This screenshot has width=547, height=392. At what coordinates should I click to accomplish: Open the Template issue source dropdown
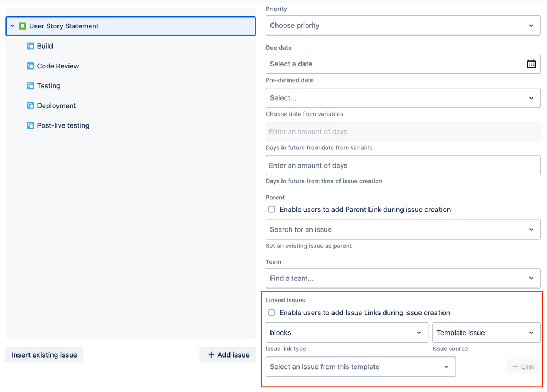click(x=486, y=332)
